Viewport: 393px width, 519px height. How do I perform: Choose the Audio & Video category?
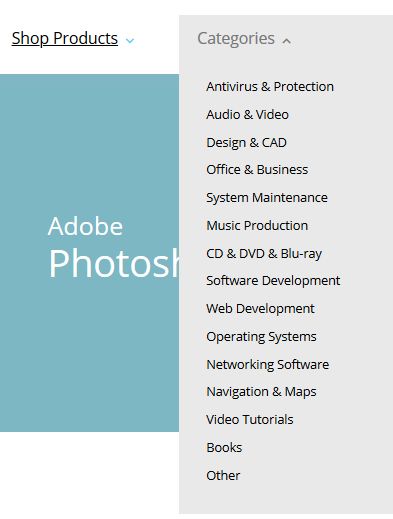pyautogui.click(x=247, y=115)
